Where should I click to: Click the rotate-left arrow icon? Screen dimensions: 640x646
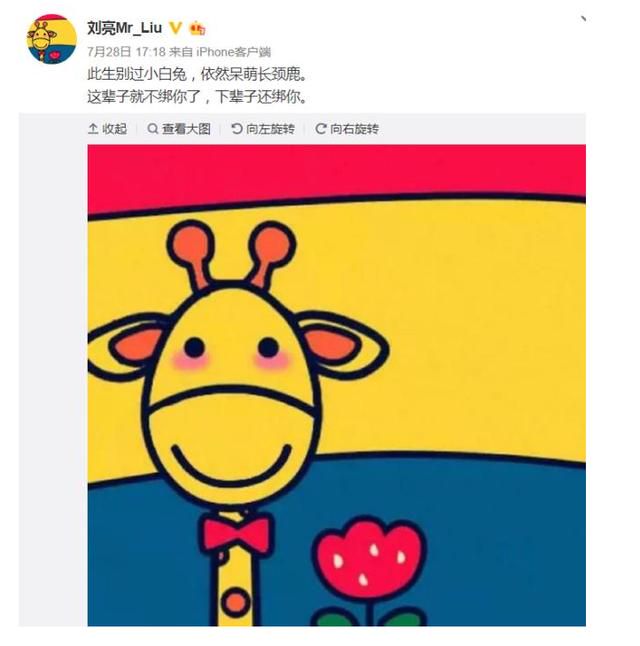coord(237,129)
